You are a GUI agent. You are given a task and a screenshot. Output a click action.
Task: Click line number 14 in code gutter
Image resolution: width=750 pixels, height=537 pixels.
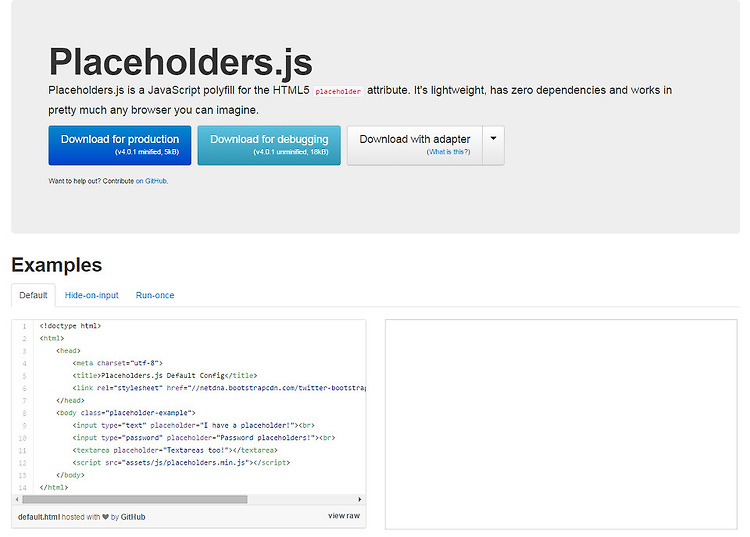click(22, 488)
